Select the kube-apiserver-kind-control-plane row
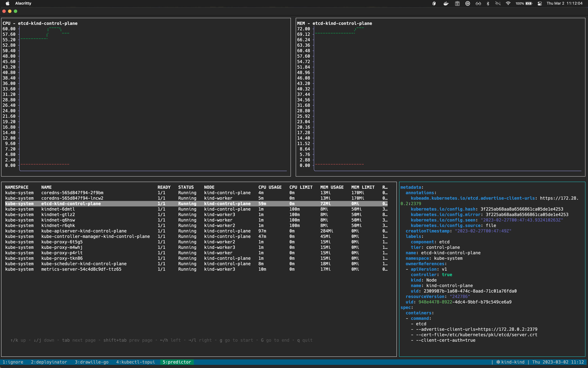This screenshot has width=588, height=368. 196,231
